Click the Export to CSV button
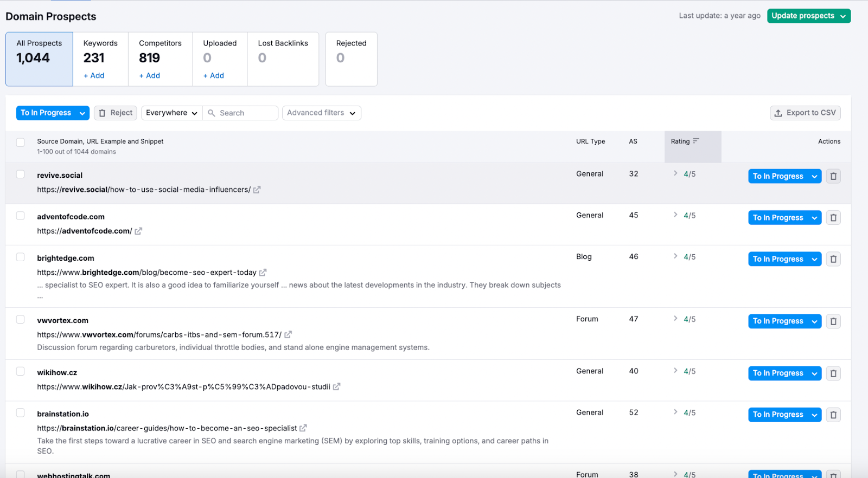The width and height of the screenshot is (868, 478). 805,113
